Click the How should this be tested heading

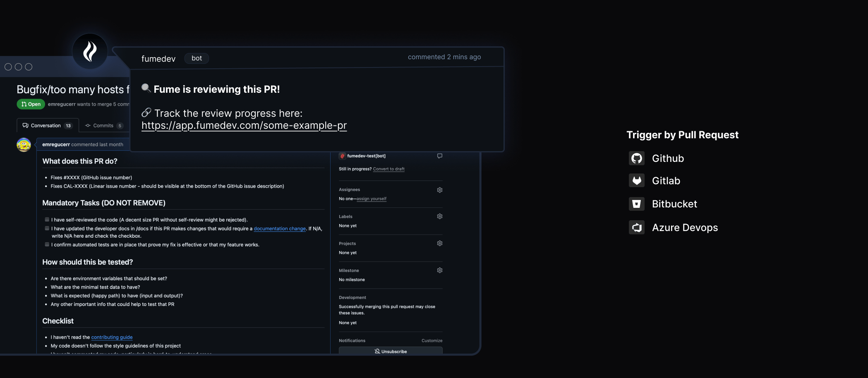[88, 262]
